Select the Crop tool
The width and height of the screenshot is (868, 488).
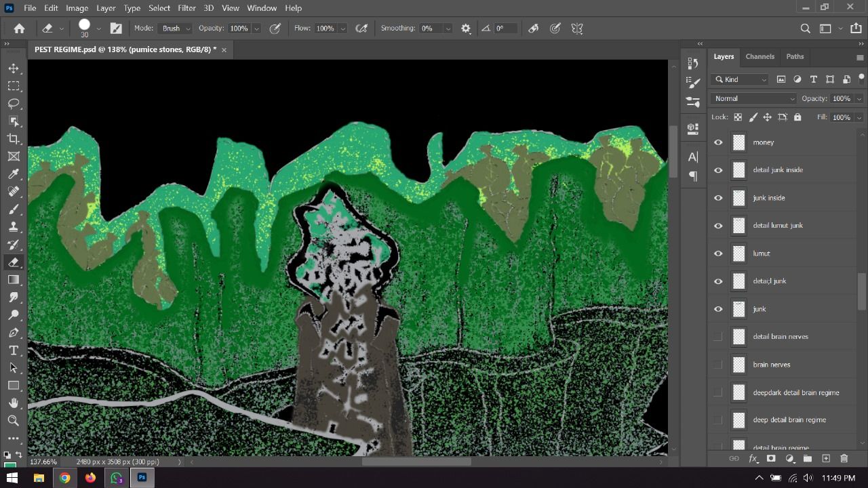click(14, 139)
